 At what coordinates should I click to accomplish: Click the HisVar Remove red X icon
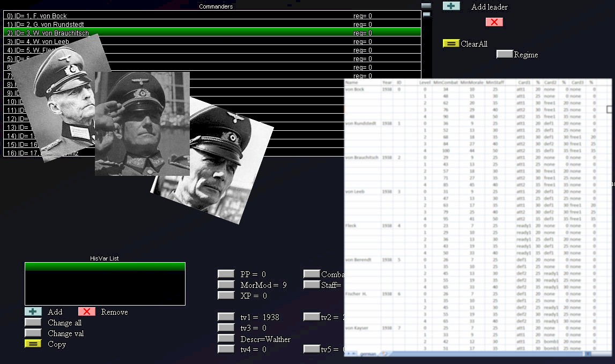pos(86,311)
